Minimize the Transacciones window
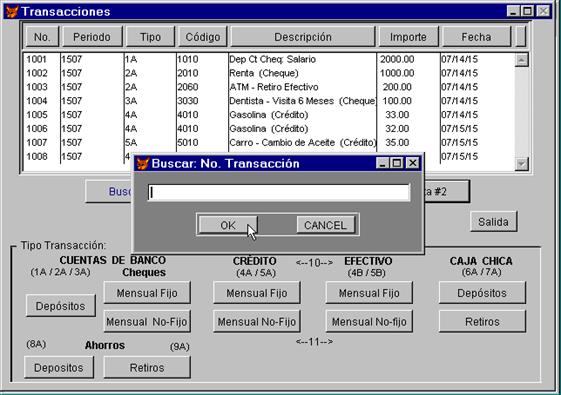Viewport: 561px width, 395px height. click(x=513, y=11)
